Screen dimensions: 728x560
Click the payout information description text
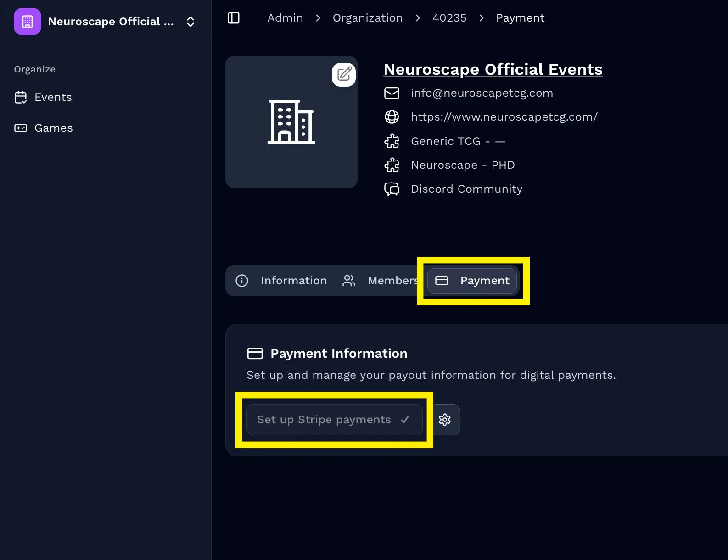pyautogui.click(x=431, y=375)
